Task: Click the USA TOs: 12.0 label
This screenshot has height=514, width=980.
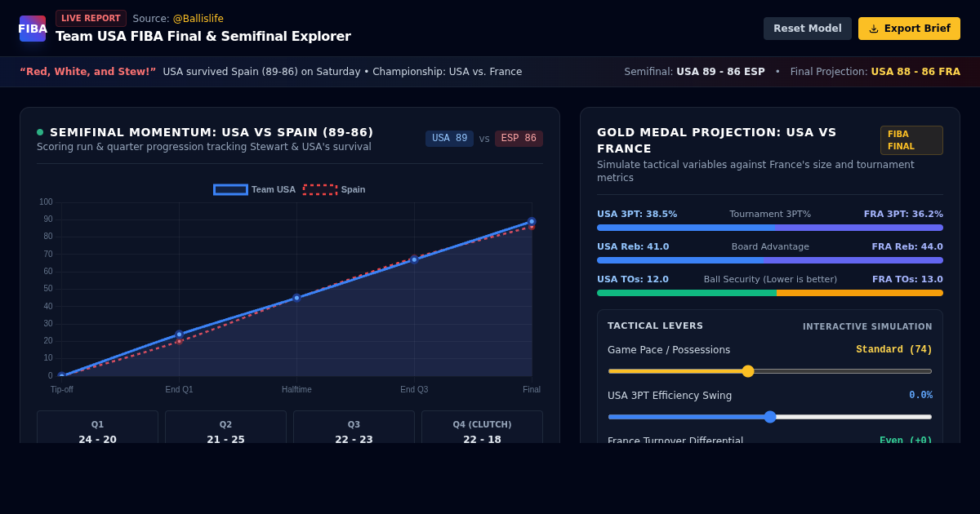Action: [633, 280]
